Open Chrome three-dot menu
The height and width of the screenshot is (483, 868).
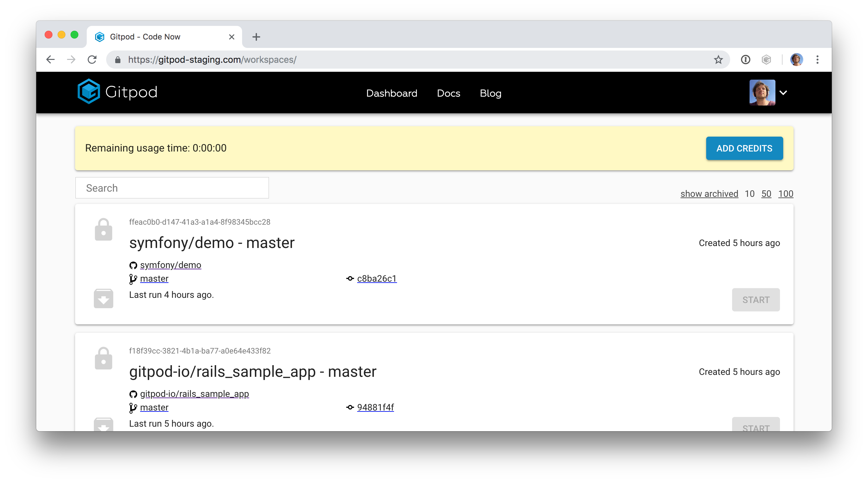tap(817, 60)
